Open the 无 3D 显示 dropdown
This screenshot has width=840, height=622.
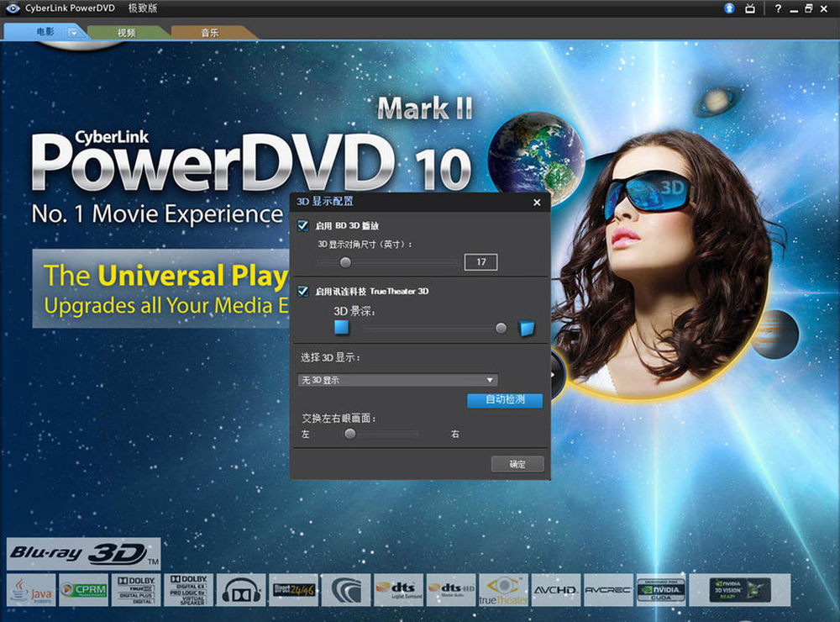[397, 380]
